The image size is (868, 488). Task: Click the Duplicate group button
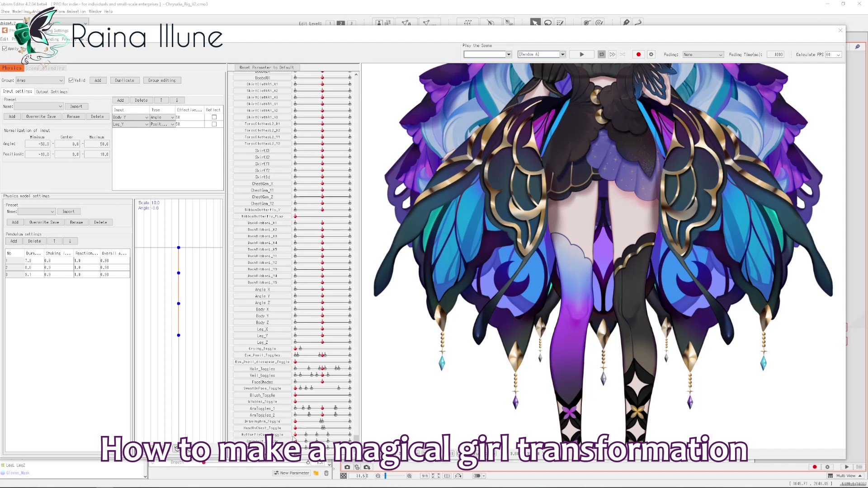pos(124,80)
